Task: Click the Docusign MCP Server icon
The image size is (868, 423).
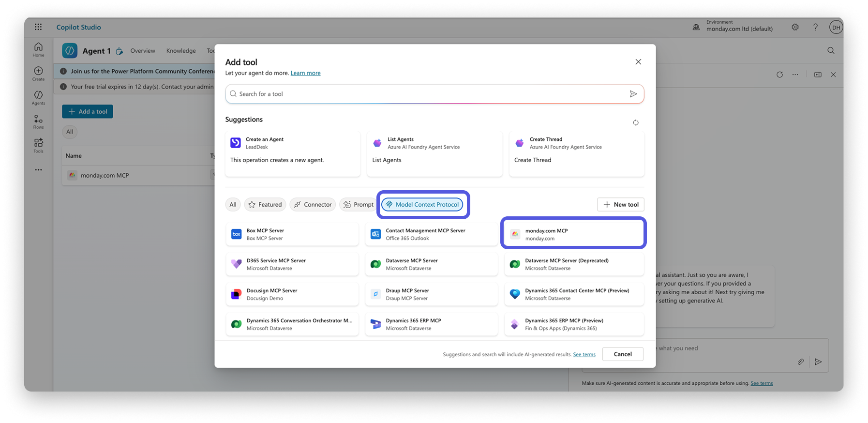Action: (236, 294)
